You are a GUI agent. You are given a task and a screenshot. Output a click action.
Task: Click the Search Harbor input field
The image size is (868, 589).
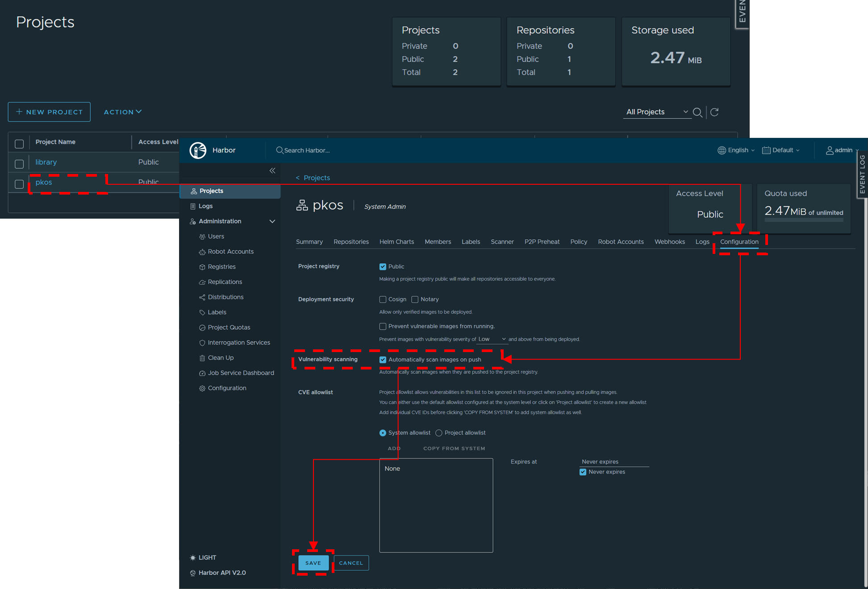pyautogui.click(x=307, y=150)
